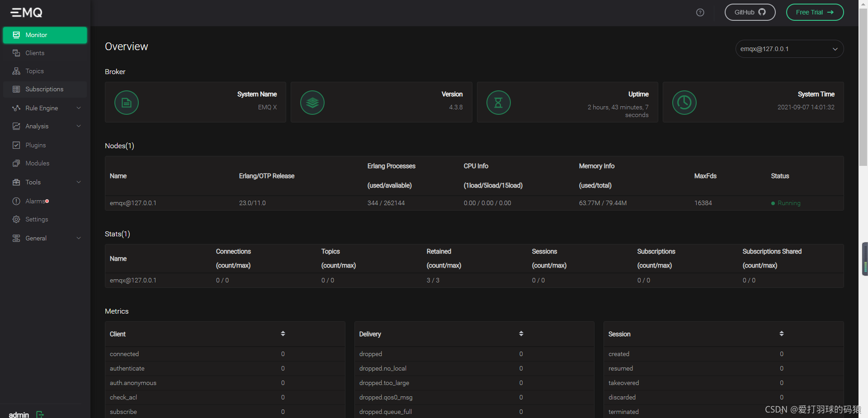Click the Plugins checkbox icon

coord(16,145)
